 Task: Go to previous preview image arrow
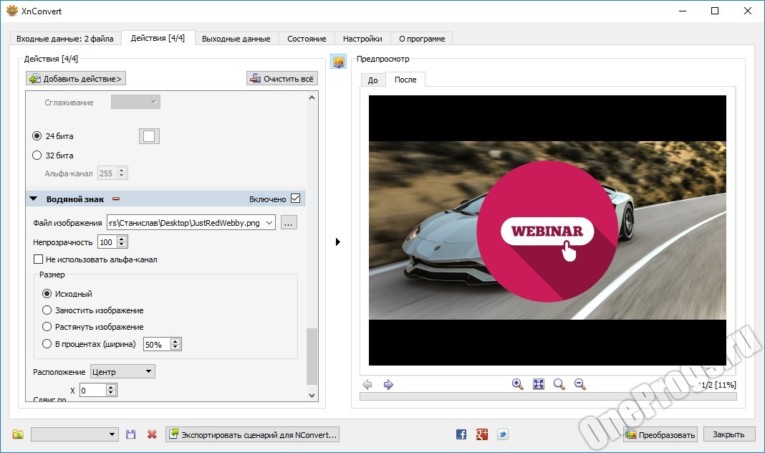[x=367, y=385]
